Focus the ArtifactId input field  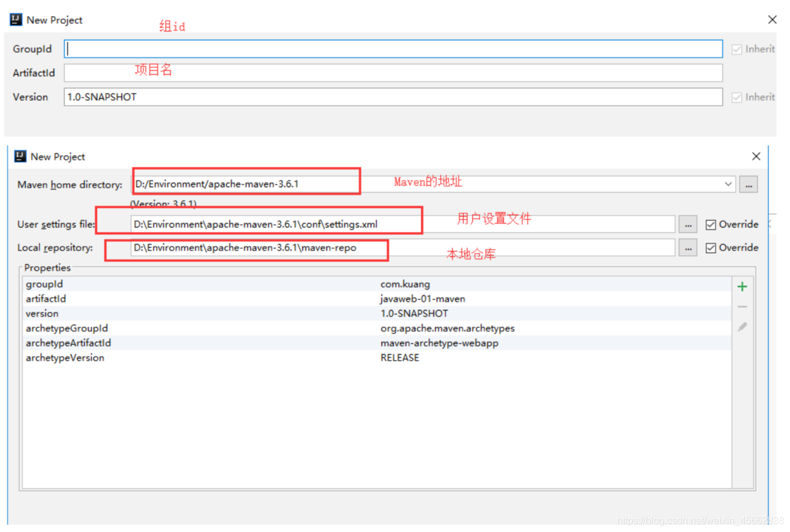click(393, 73)
